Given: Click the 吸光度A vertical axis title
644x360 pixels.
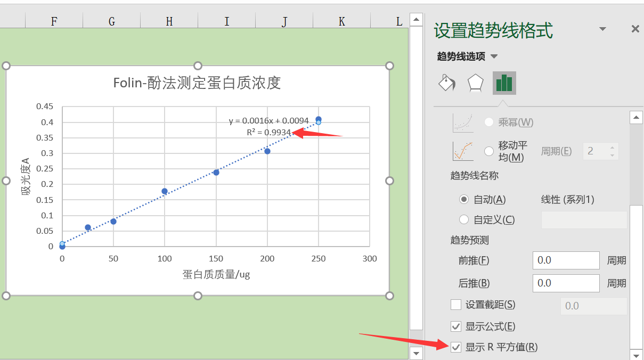Looking at the screenshot, I should click(x=26, y=176).
